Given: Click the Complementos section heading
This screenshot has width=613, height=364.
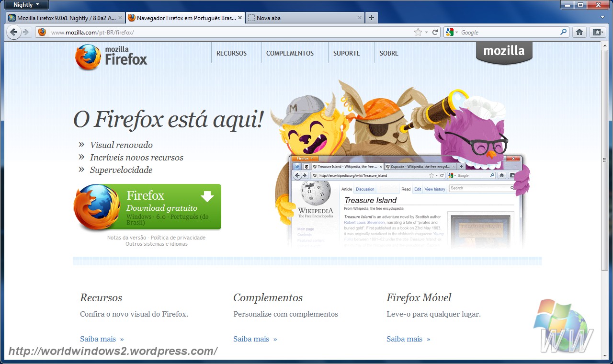Looking at the screenshot, I should tap(268, 297).
